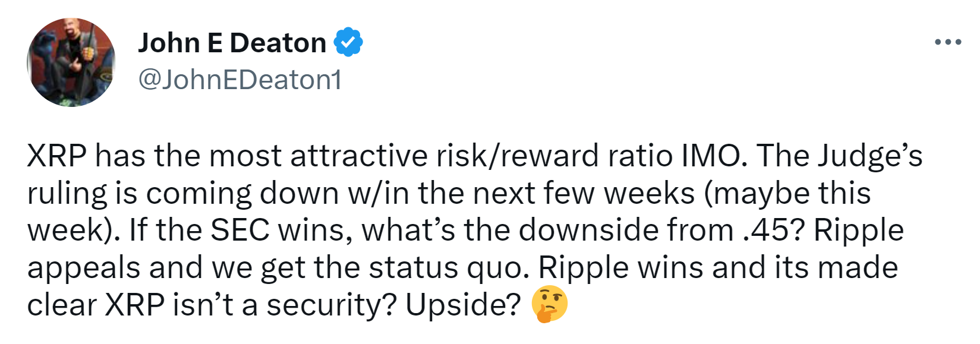Click the word "Judge's" in the tweet
The image size is (980, 344).
pyautogui.click(x=869, y=157)
